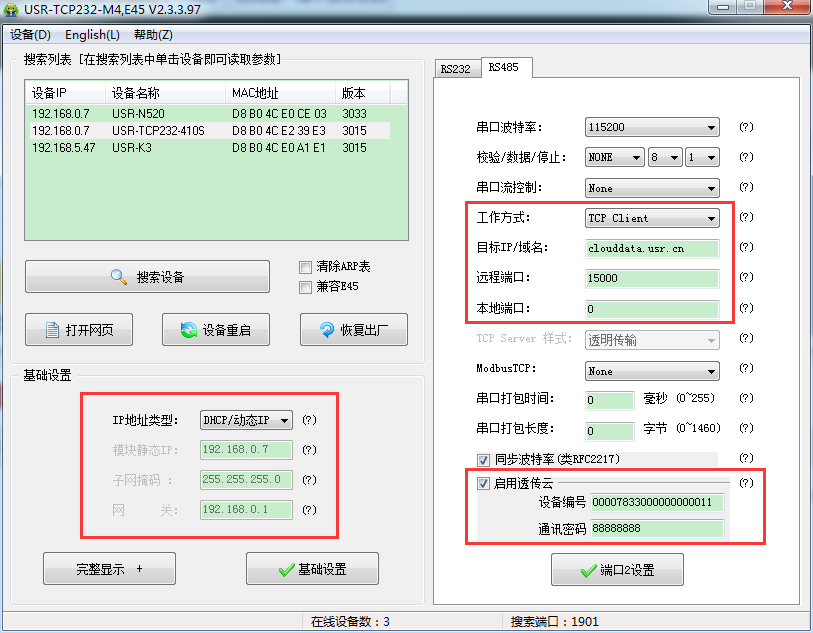813x633 pixels.
Task: Click the 完整显示 + button
Action: pyautogui.click(x=109, y=569)
